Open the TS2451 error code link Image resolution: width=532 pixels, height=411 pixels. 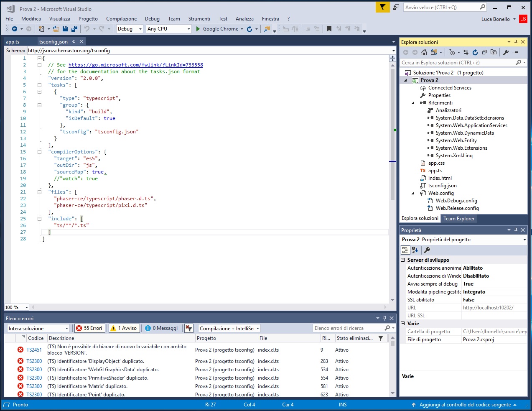pyautogui.click(x=34, y=350)
